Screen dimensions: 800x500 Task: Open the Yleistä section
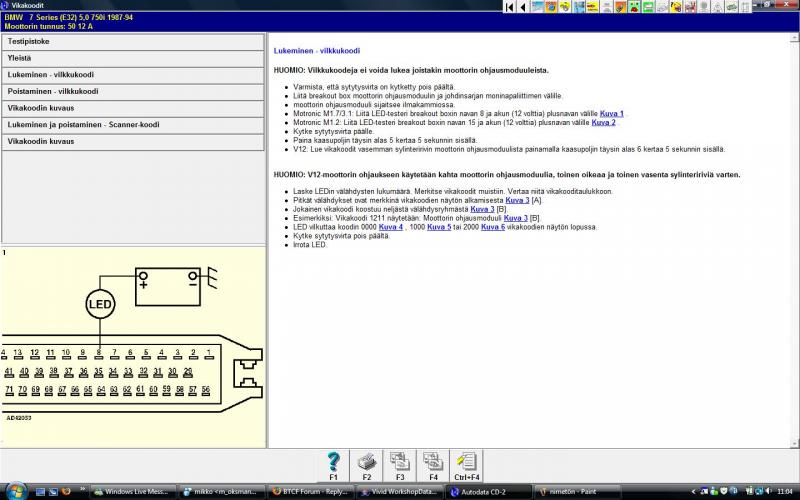(133, 58)
